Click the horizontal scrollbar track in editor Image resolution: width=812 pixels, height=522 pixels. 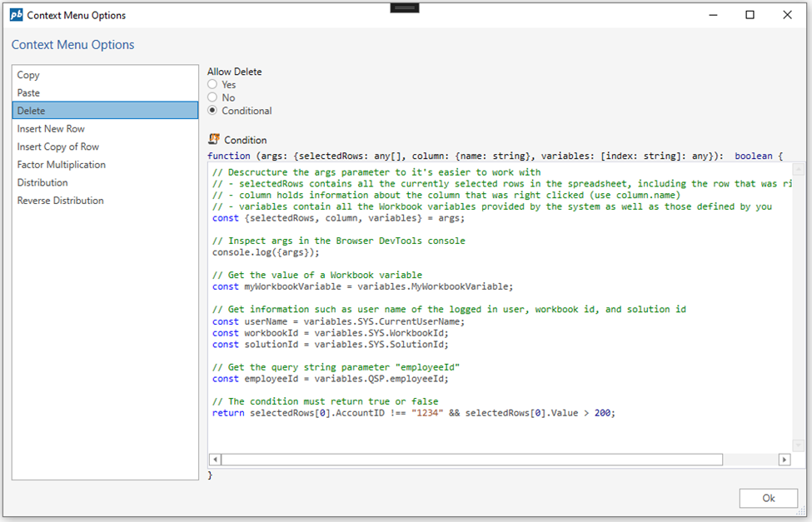tap(750, 460)
